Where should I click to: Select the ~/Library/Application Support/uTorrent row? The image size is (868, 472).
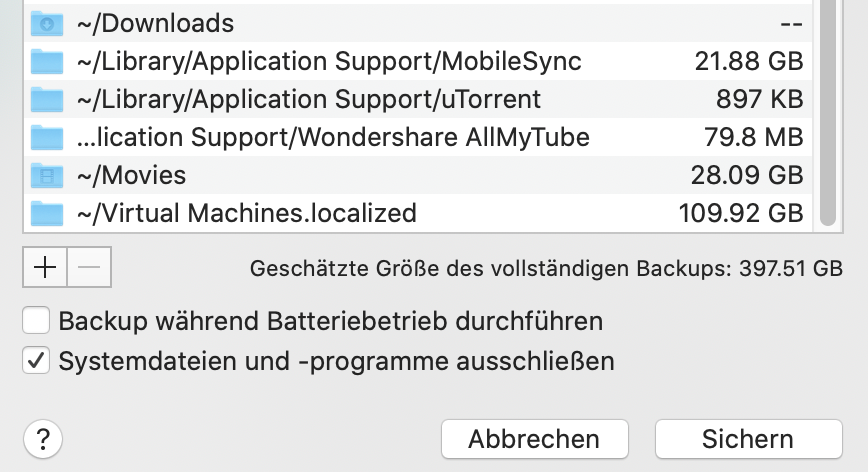(x=308, y=99)
